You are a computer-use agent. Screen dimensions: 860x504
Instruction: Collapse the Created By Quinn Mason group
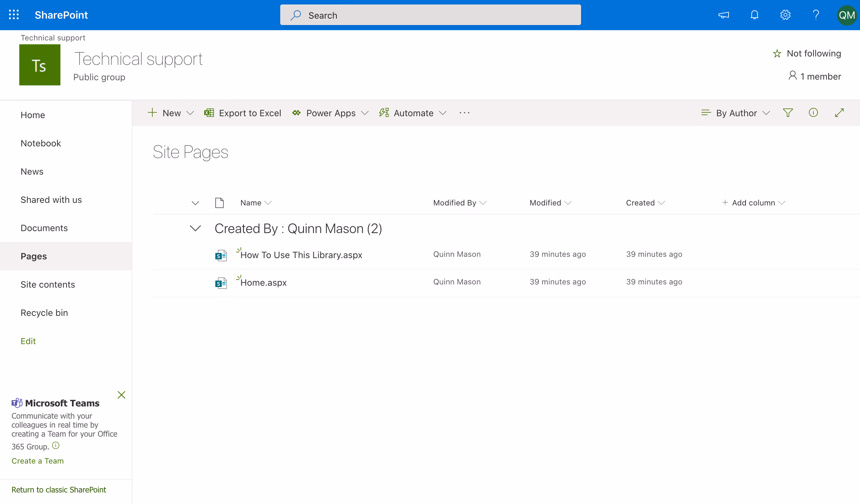coord(195,228)
